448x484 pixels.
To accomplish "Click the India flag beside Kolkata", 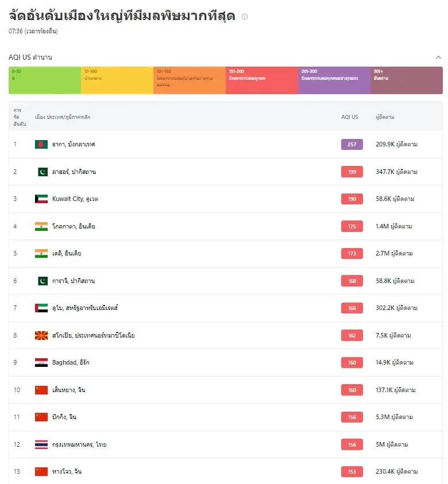I will coord(41,226).
